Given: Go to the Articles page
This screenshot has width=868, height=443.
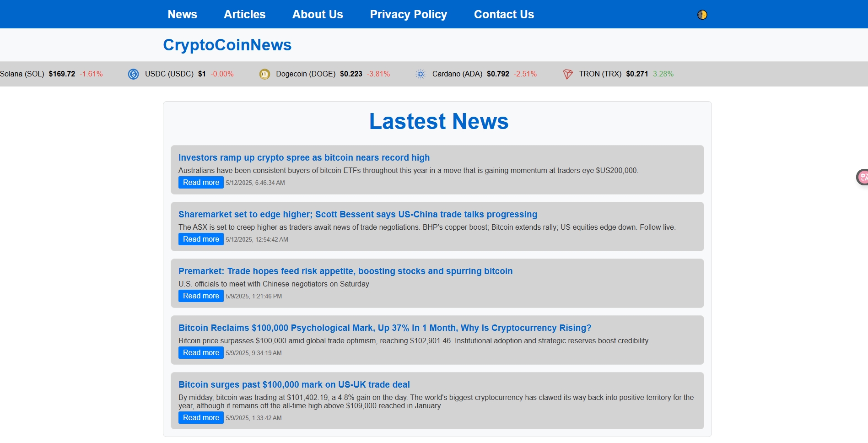Looking at the screenshot, I should (244, 14).
